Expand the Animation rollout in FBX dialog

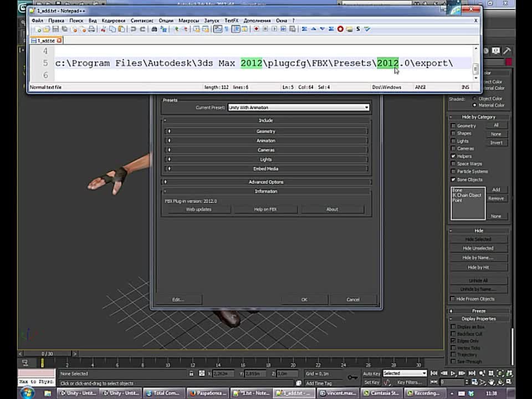point(266,140)
